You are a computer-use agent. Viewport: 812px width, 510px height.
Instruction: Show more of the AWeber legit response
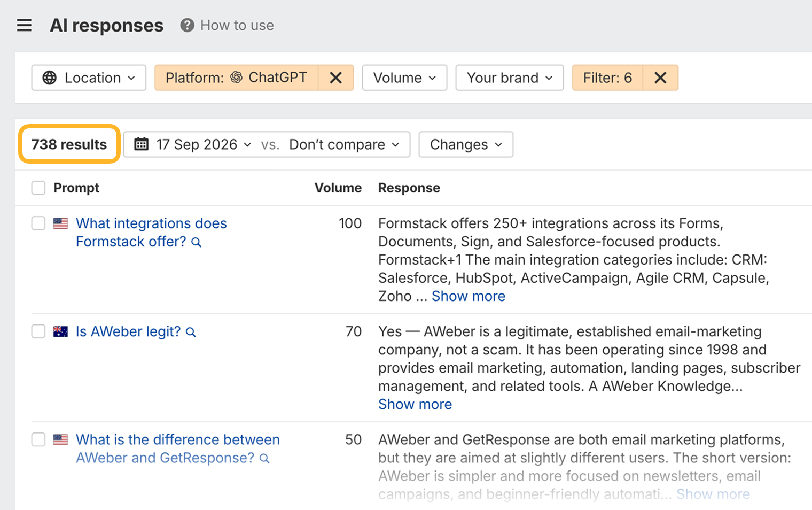click(x=415, y=404)
